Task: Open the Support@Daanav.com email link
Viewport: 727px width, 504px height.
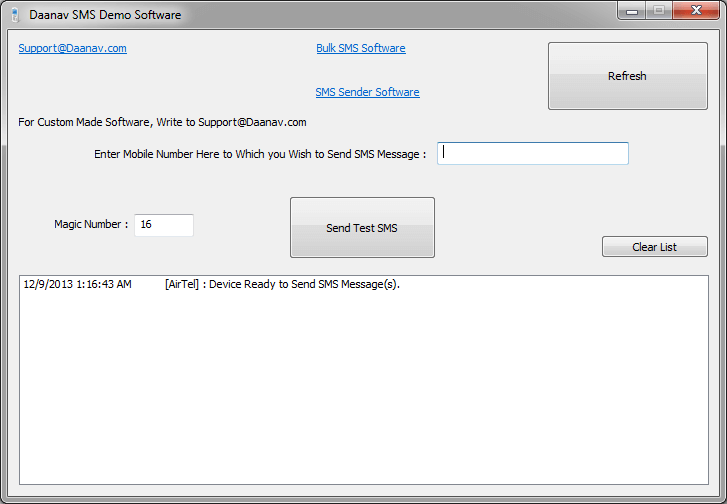Action: pyautogui.click(x=72, y=48)
